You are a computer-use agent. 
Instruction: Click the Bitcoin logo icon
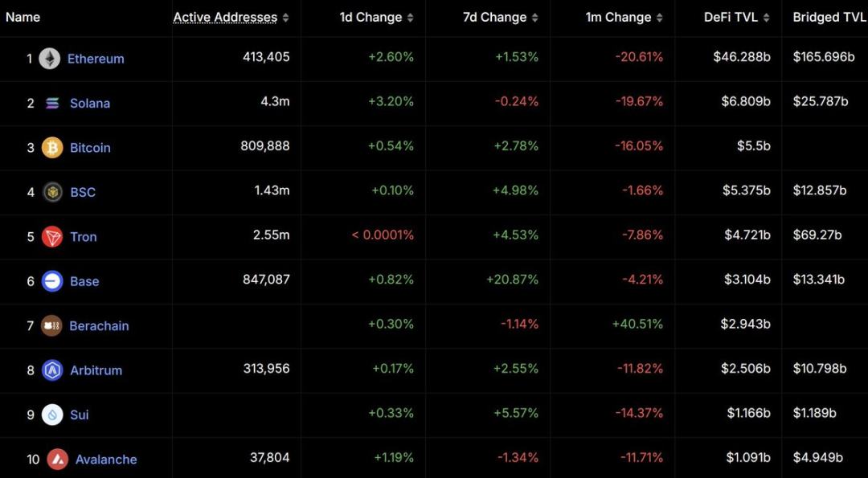[52, 147]
